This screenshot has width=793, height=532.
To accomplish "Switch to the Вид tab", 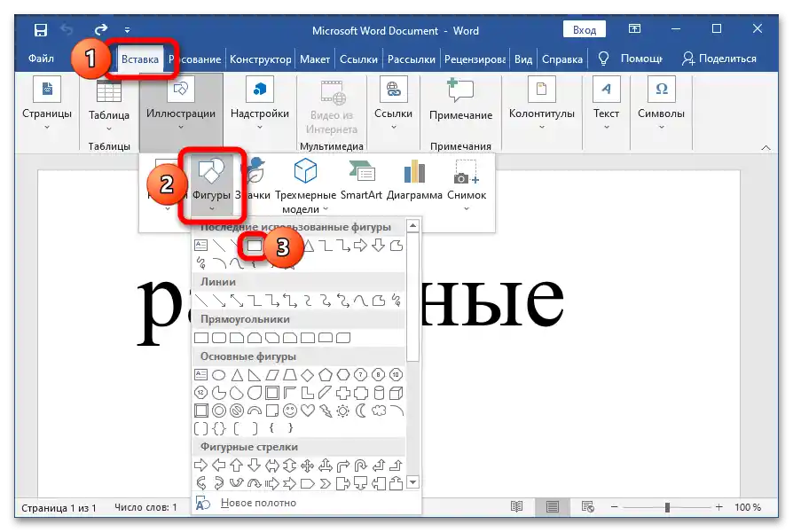I will pos(523,59).
